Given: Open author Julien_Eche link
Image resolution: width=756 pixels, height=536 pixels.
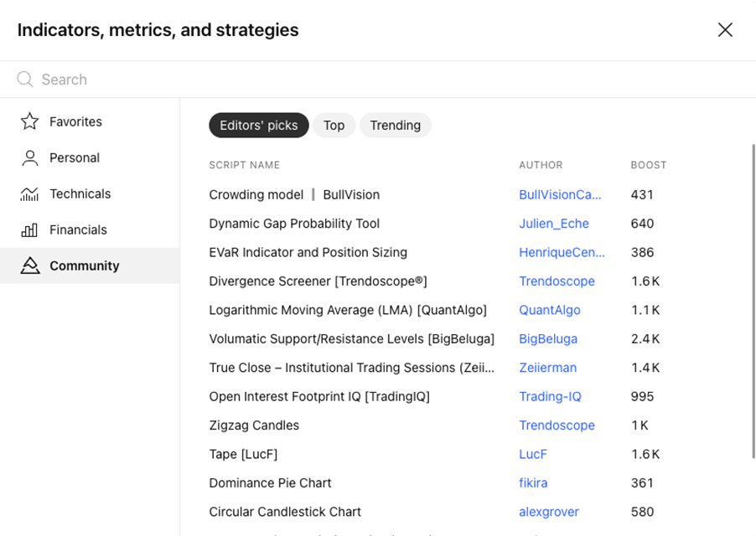Looking at the screenshot, I should click(x=554, y=224).
